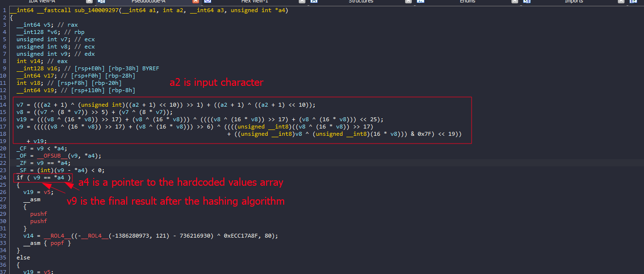The width and height of the screenshot is (644, 274).
Task: Close the Hex View-1 tab
Action: click(x=302, y=2)
